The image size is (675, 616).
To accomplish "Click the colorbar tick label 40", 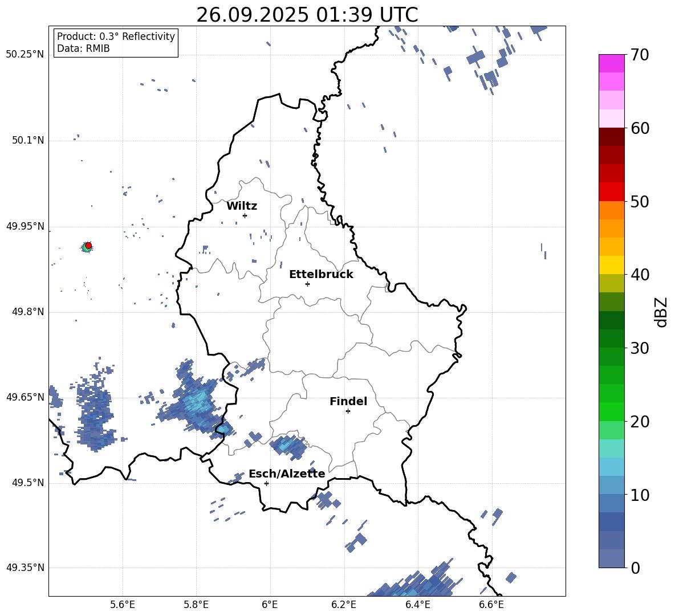I will (x=640, y=275).
